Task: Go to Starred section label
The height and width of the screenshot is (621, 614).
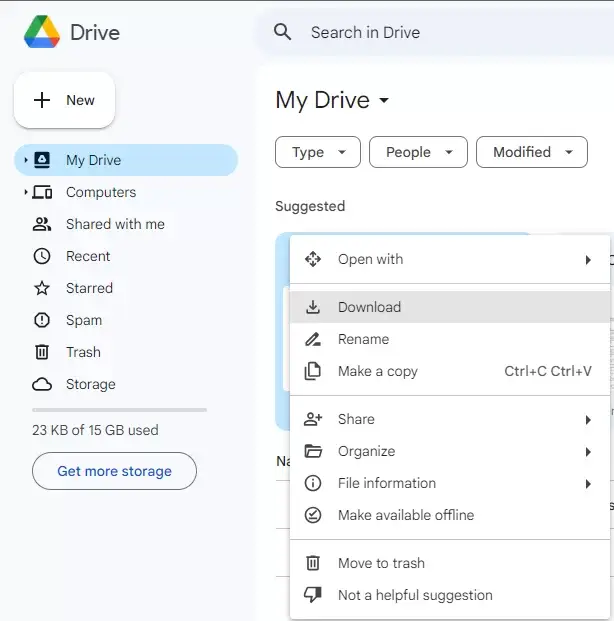Action: point(90,288)
